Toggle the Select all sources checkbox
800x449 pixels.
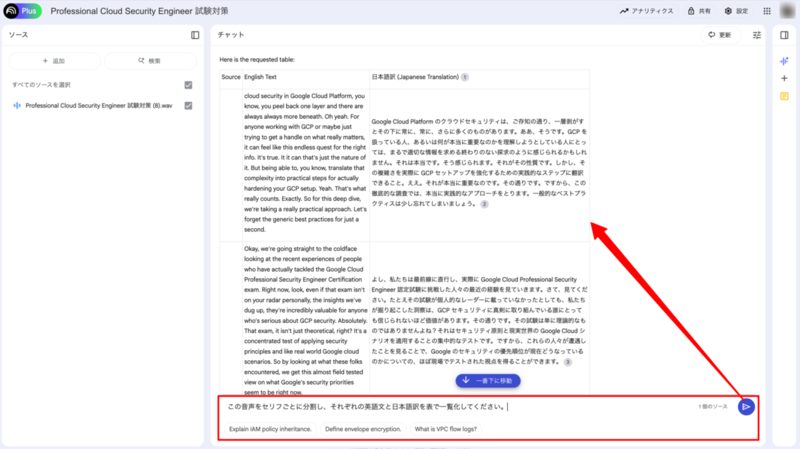tap(188, 85)
